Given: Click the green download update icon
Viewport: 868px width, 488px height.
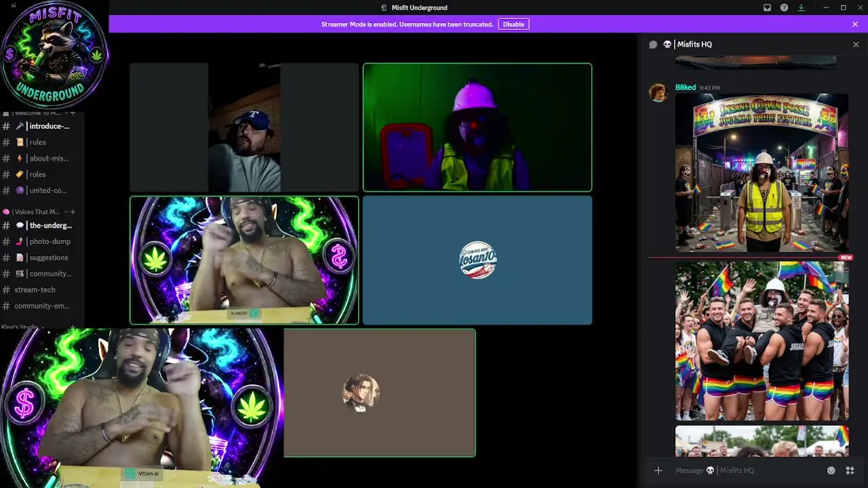Looking at the screenshot, I should [x=801, y=7].
